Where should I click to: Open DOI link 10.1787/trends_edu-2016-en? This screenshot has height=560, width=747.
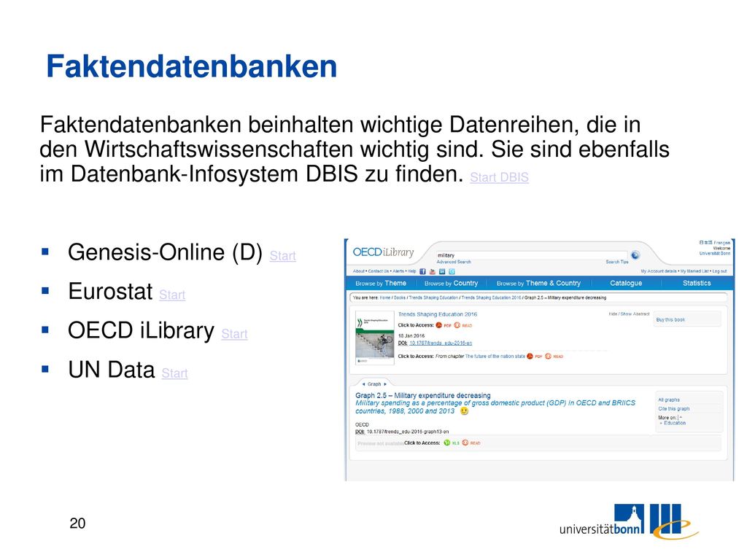click(441, 343)
